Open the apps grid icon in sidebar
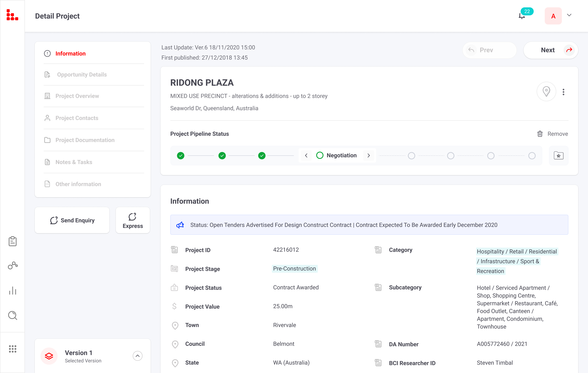The image size is (588, 373). 12,349
